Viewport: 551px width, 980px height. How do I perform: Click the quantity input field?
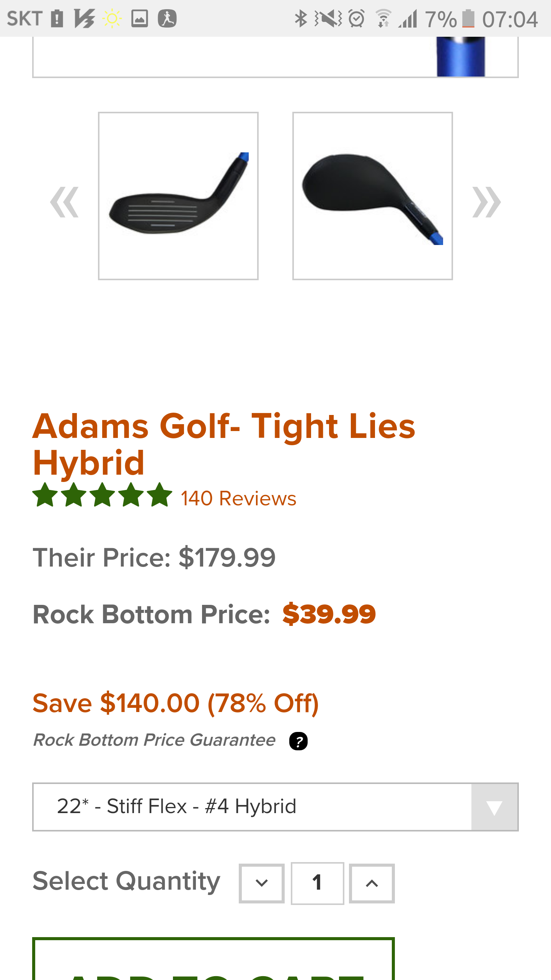317,884
